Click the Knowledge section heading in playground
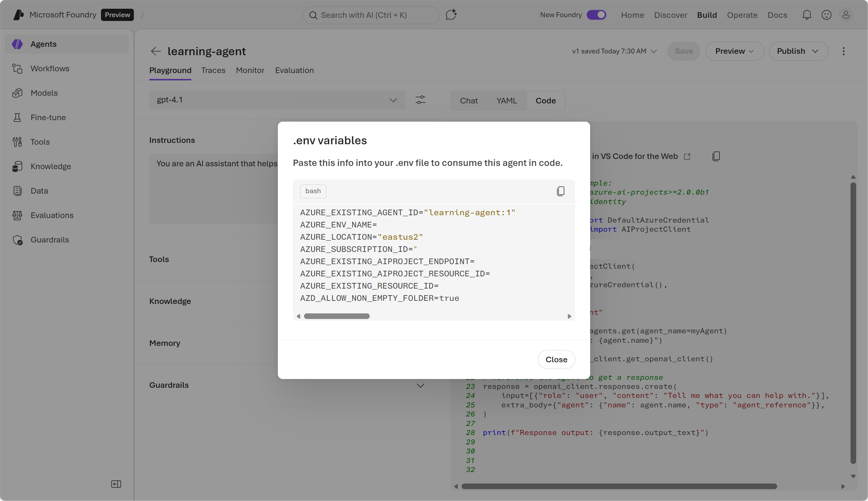 [170, 301]
